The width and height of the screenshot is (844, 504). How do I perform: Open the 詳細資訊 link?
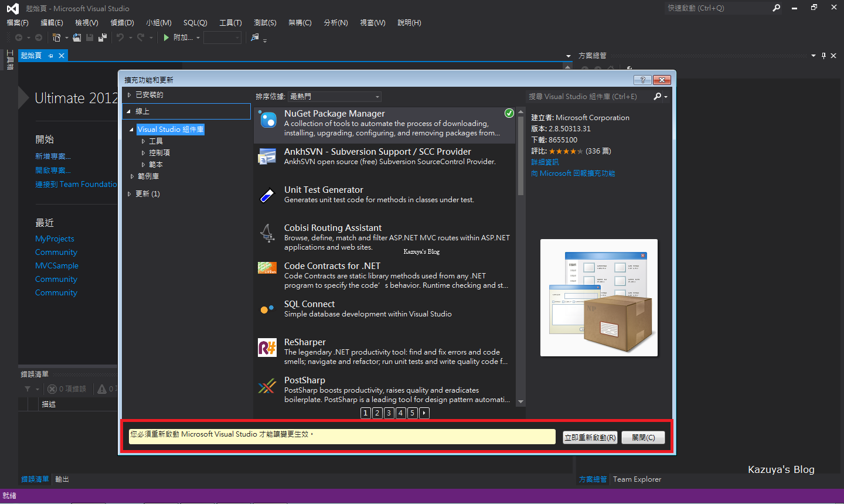pyautogui.click(x=545, y=162)
